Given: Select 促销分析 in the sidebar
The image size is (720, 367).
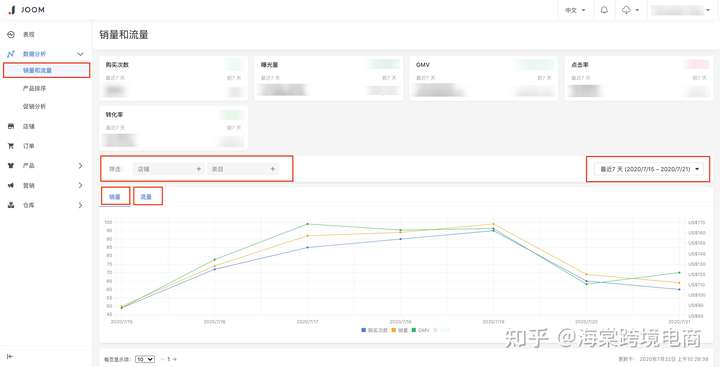Looking at the screenshot, I should 34,107.
